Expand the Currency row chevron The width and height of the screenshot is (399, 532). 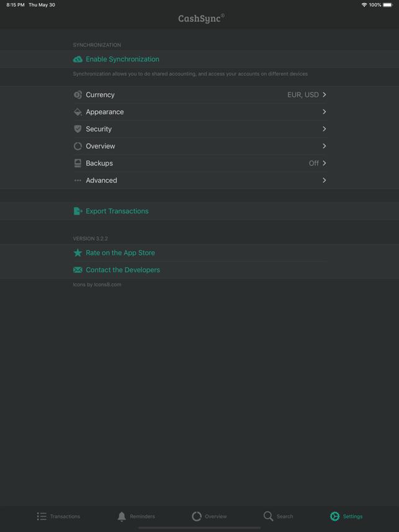[325, 95]
